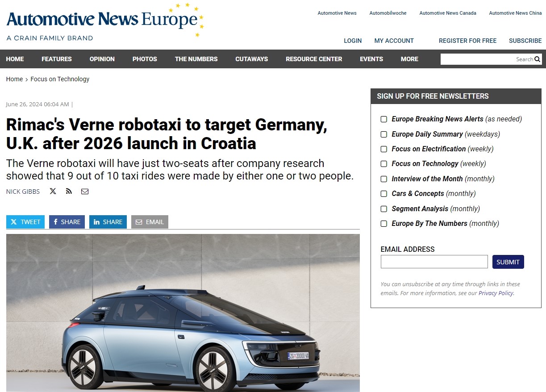This screenshot has height=392, width=546.
Task: Open the Verne robotaxi article image
Action: click(183, 313)
